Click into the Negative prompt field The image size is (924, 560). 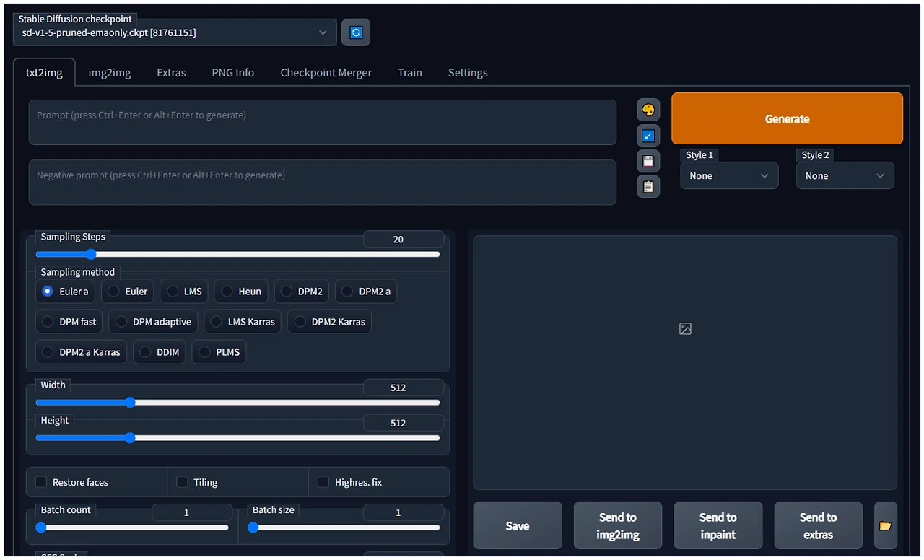323,182
